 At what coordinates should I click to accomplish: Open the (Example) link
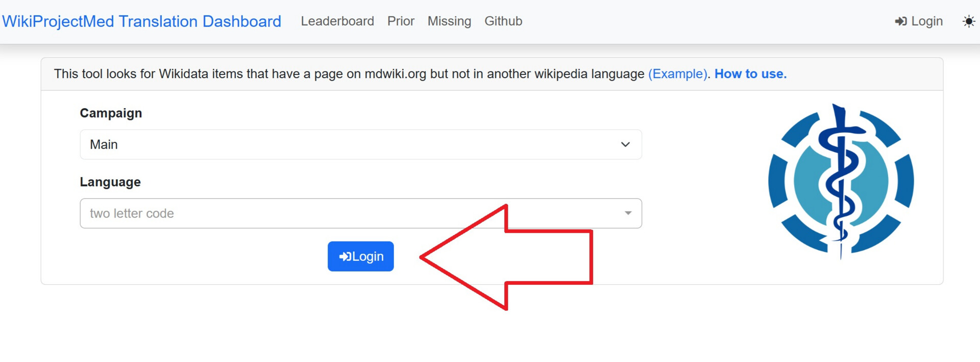click(678, 74)
